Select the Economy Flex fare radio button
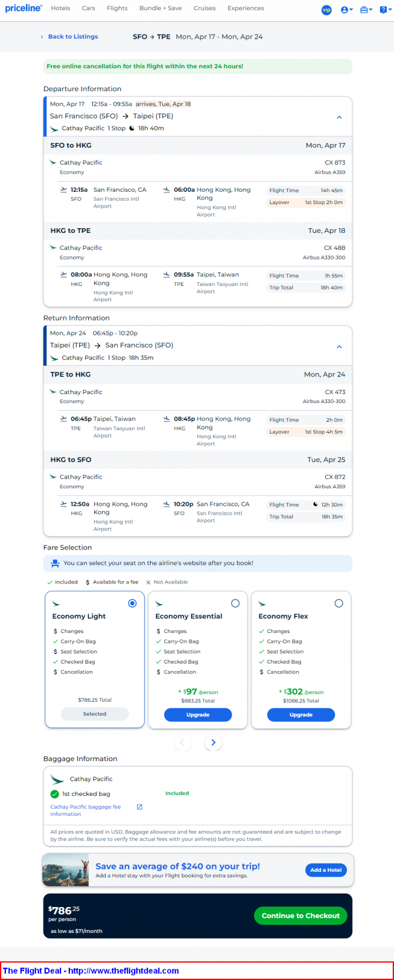Screen dimensions: 394x980 (x=339, y=604)
